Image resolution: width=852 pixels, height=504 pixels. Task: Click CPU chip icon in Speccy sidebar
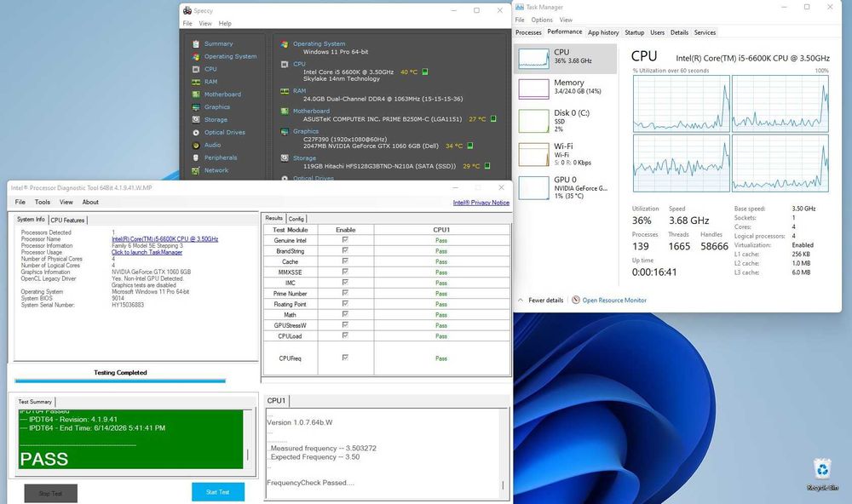(x=196, y=69)
